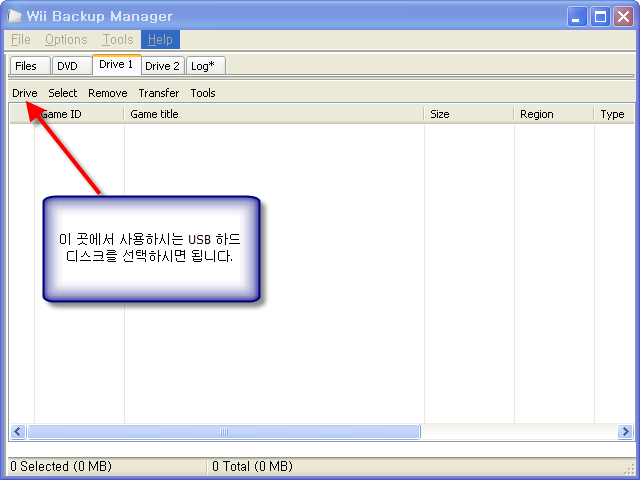Close the Wii Backup Manager window
The height and width of the screenshot is (480, 640).
623,17
